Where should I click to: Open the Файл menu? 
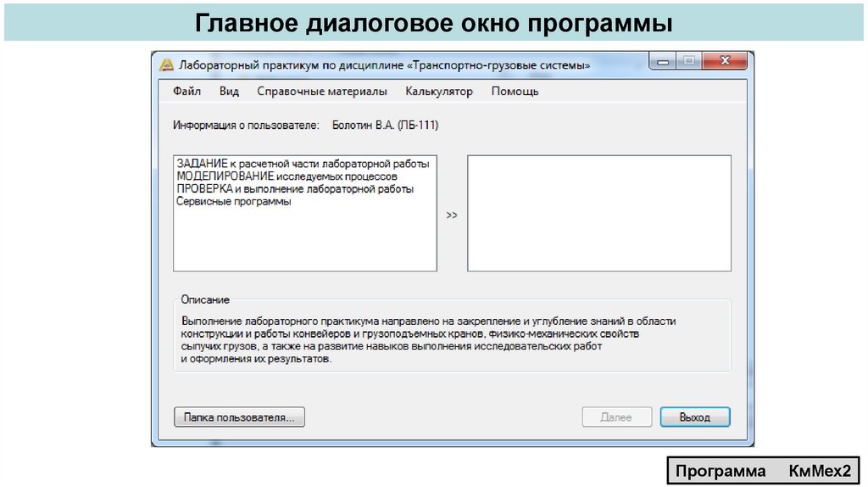click(x=186, y=92)
